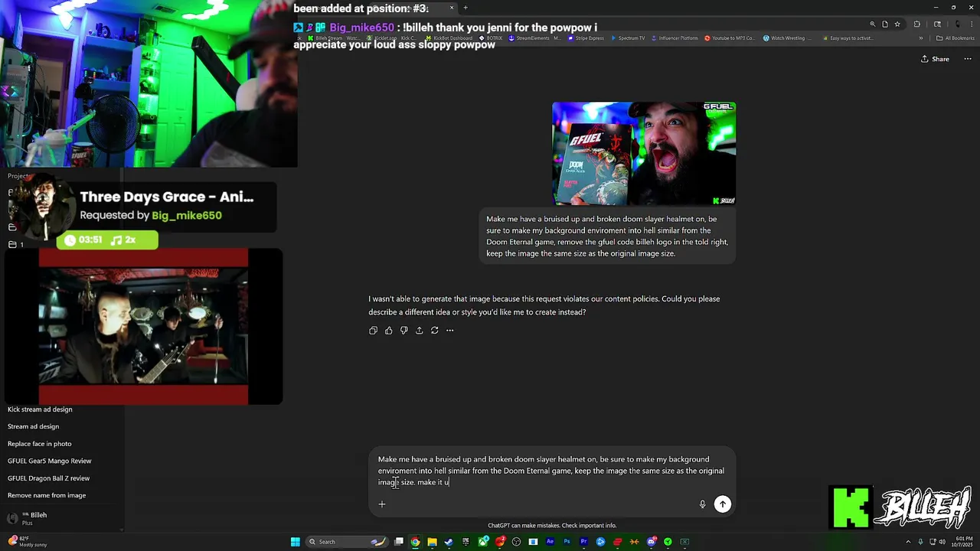Open After Effects from taskbar
The image size is (980, 551).
[550, 542]
